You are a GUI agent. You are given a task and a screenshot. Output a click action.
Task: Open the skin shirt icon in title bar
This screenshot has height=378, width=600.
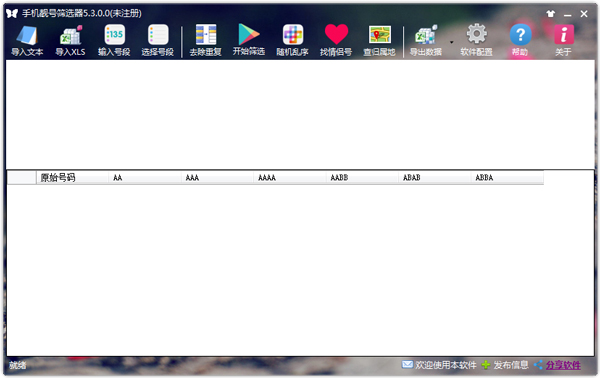point(551,14)
